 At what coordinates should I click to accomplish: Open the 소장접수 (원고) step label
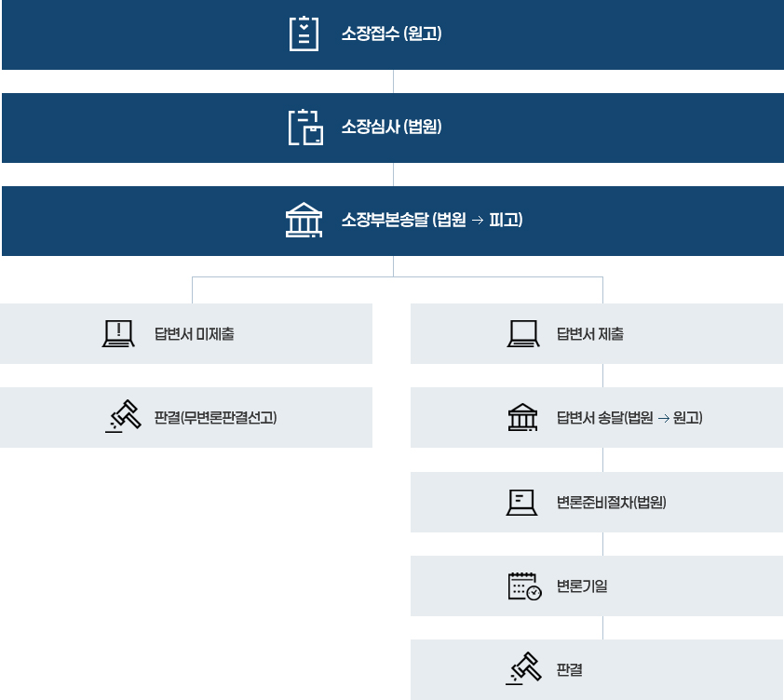pos(391,34)
